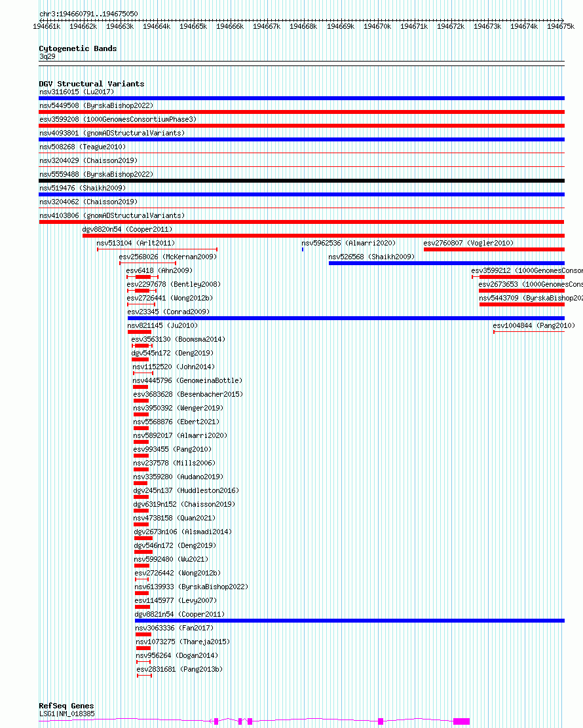
Task: Select nsv4445796 (GenomeinaBottle) label
Action: tap(188, 381)
